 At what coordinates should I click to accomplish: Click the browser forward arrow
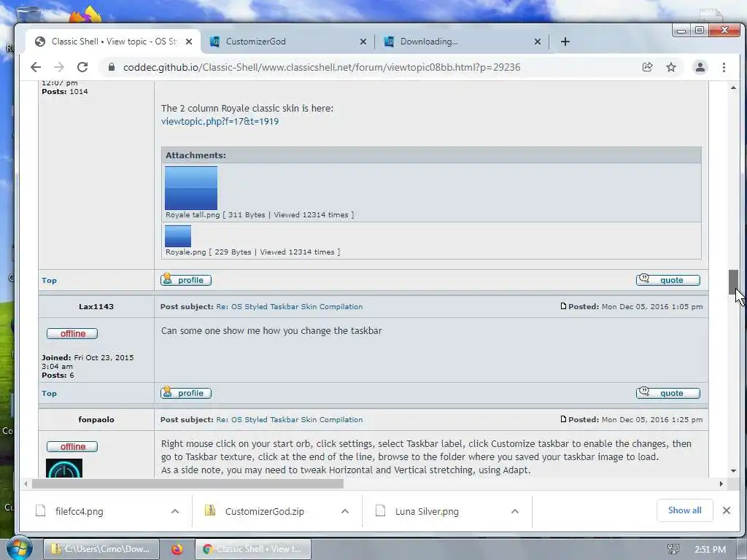click(x=59, y=67)
